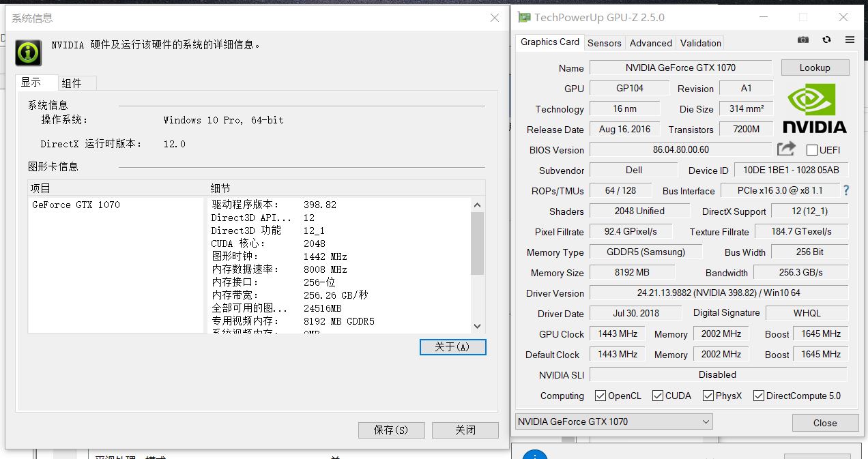Click the details list scrollbar thumb
The height and width of the screenshot is (459, 868).
[x=477, y=242]
